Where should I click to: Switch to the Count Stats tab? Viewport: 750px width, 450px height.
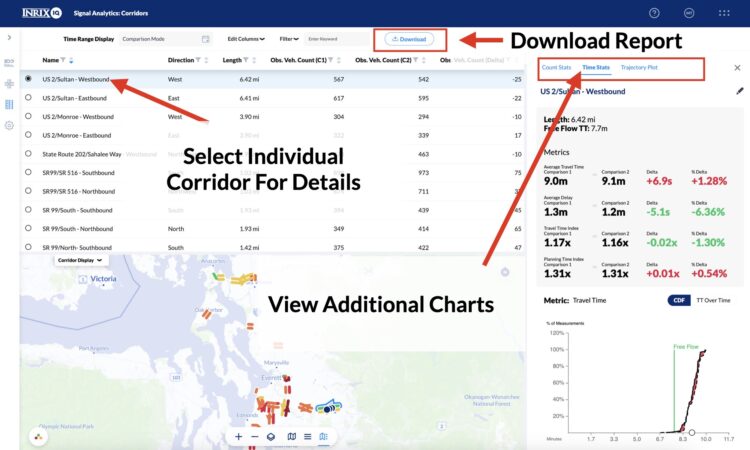pos(556,67)
